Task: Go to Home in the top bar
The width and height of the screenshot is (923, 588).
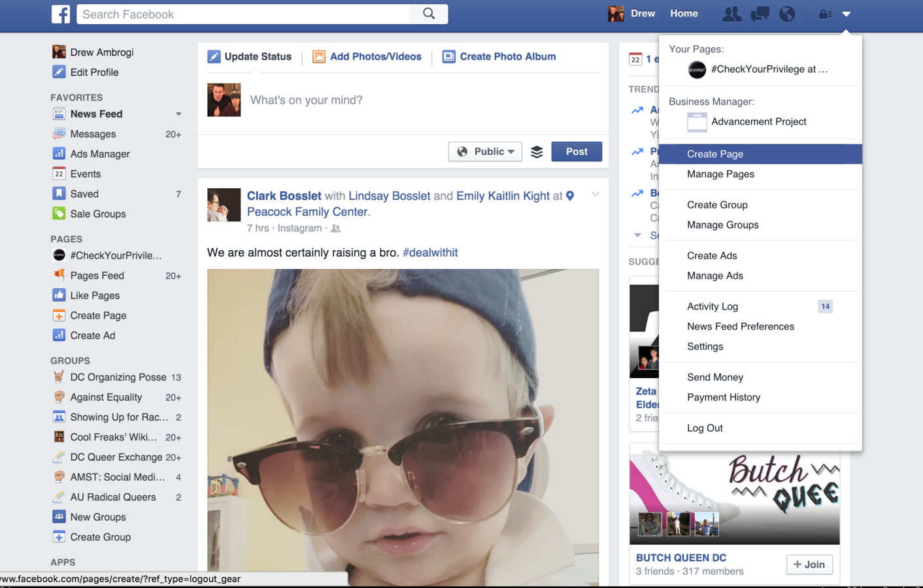Action: tap(684, 14)
